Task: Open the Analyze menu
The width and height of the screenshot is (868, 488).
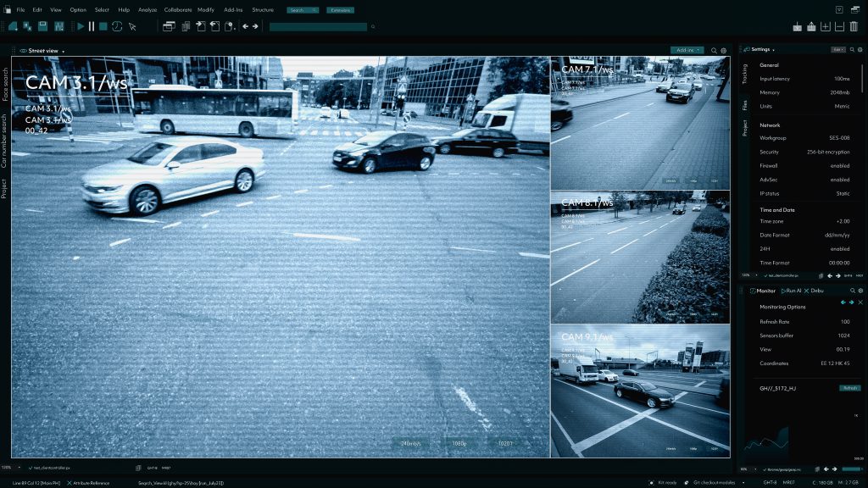Action: pos(147,9)
